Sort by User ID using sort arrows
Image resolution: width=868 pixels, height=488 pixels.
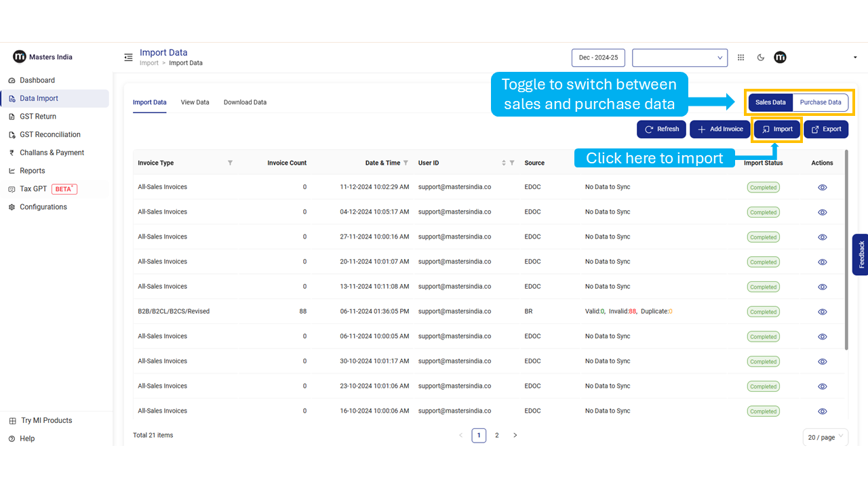point(503,163)
